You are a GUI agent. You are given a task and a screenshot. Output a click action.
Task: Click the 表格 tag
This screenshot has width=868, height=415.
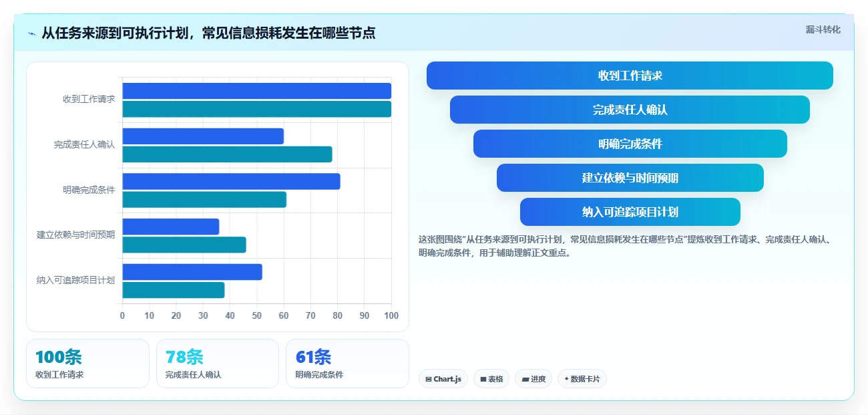point(491,379)
